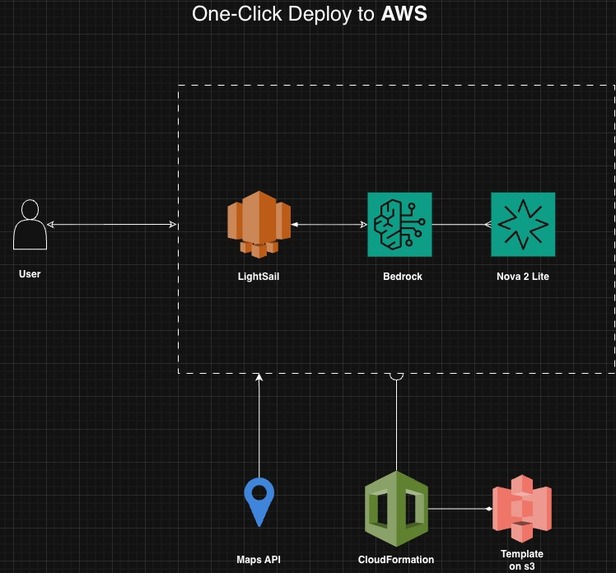Select the connector from CloudFormation to S3
Image resolution: width=616 pixels, height=573 pixels.
(460, 509)
